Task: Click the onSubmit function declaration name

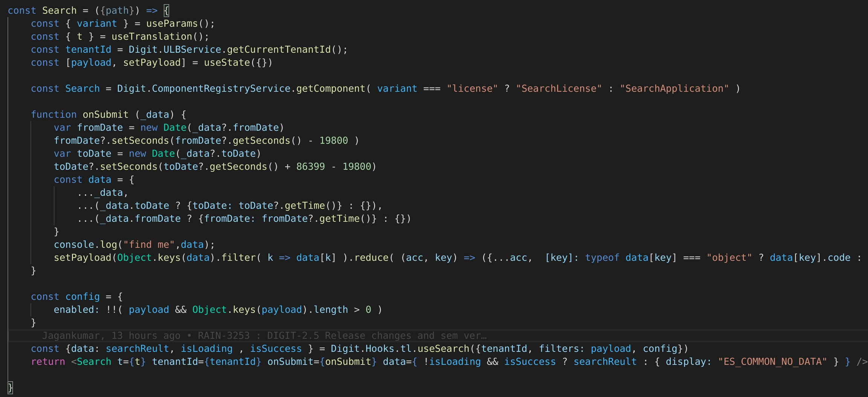Action: 105,115
